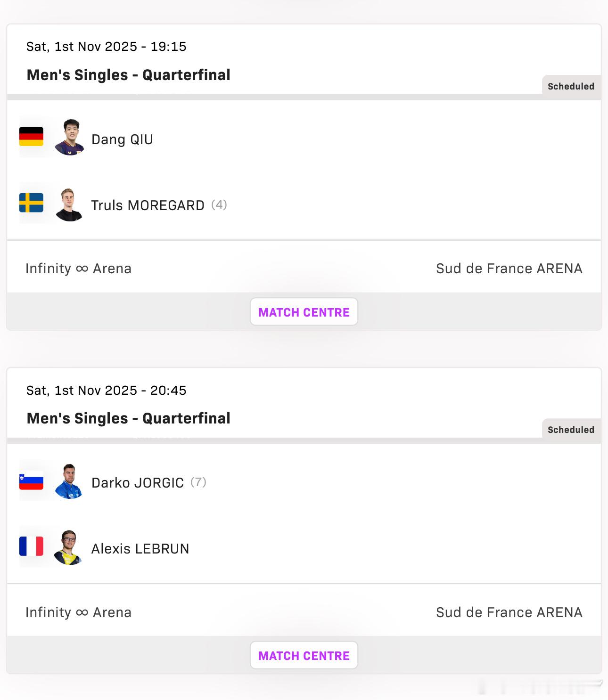608x700 pixels.
Task: Click the Scheduled badge on 19:15 match
Action: (571, 87)
